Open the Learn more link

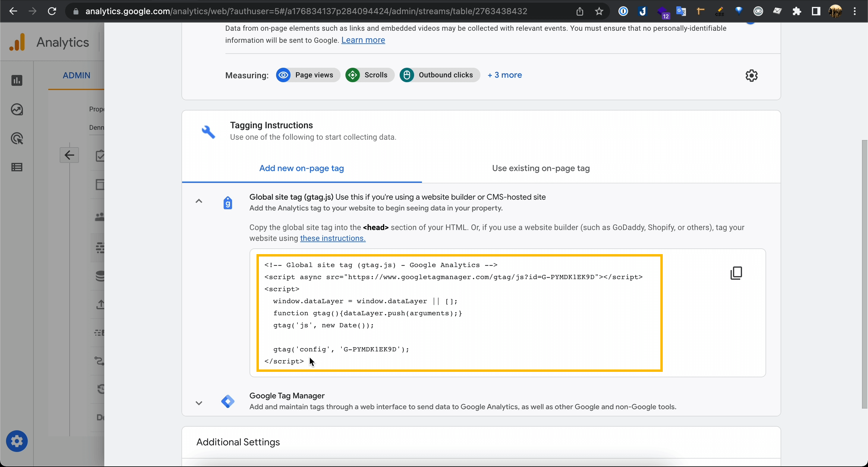click(x=363, y=40)
